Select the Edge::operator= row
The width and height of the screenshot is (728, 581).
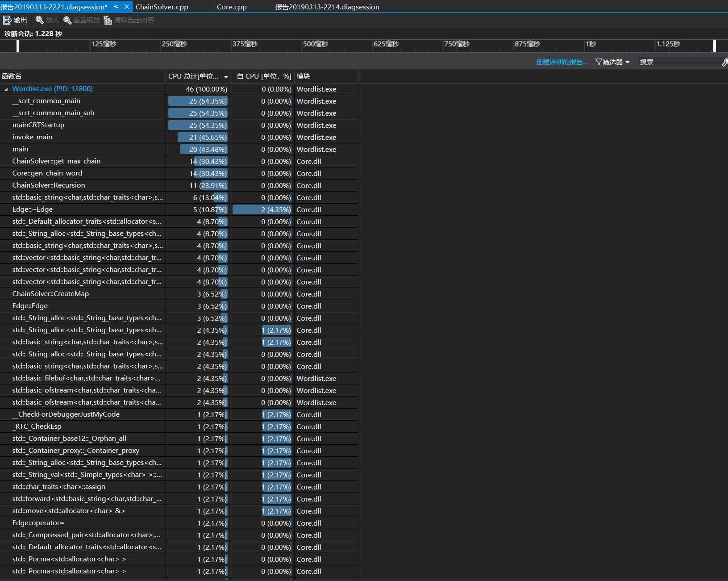pos(179,523)
